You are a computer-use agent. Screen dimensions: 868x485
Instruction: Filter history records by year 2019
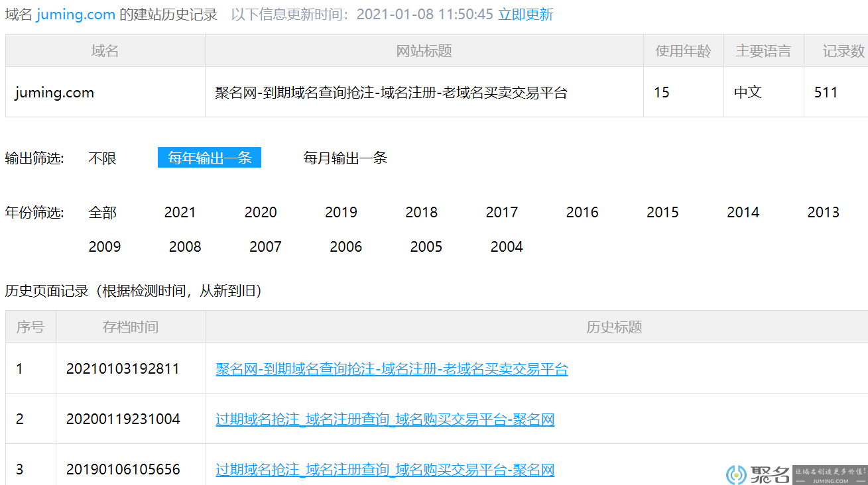tap(341, 212)
